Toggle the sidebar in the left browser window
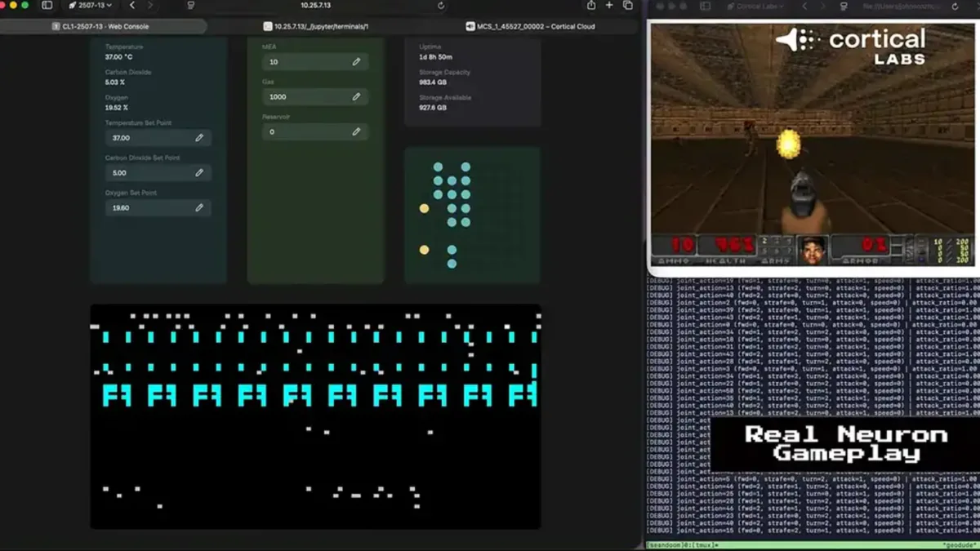The image size is (980, 551). pyautogui.click(x=47, y=6)
